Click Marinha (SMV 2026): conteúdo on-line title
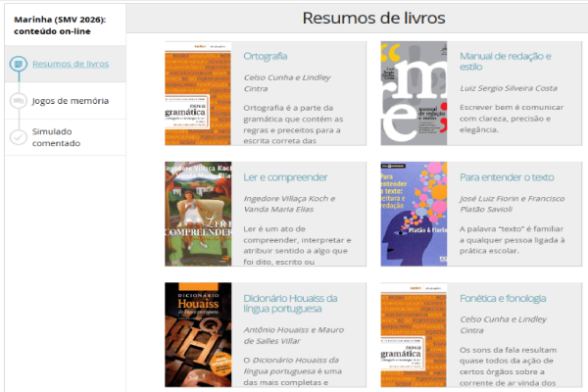 point(60,25)
